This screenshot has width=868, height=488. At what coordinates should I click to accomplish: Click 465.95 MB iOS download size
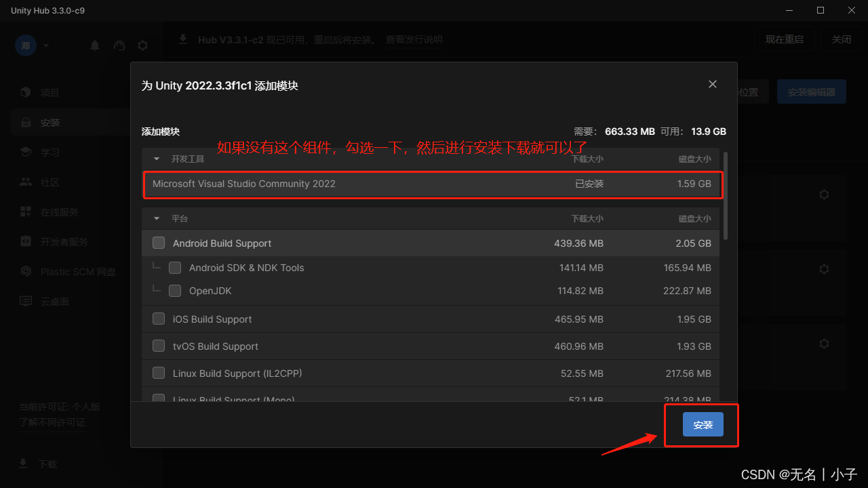click(578, 319)
